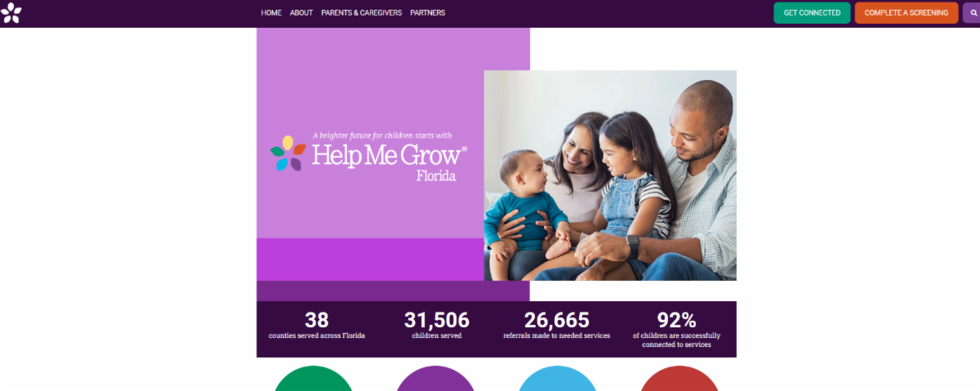Open the About menu item
The image size is (980, 391).
pos(301,13)
